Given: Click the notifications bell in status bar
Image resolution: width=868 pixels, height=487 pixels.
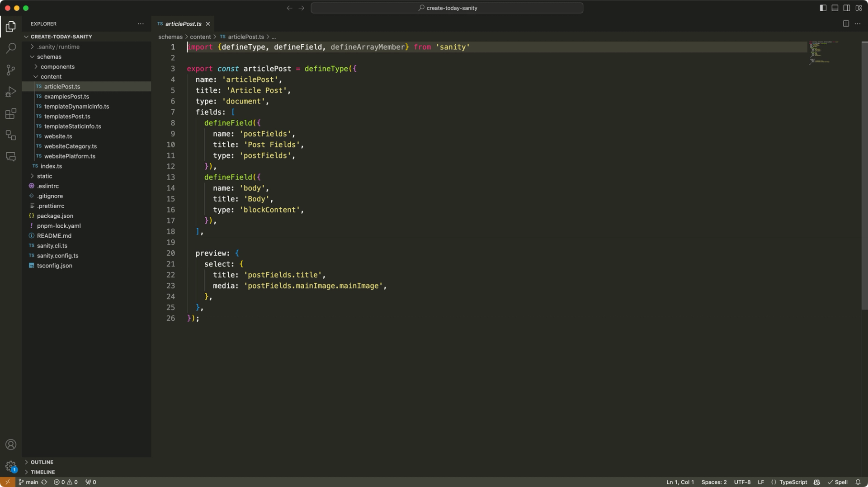Looking at the screenshot, I should [x=858, y=482].
